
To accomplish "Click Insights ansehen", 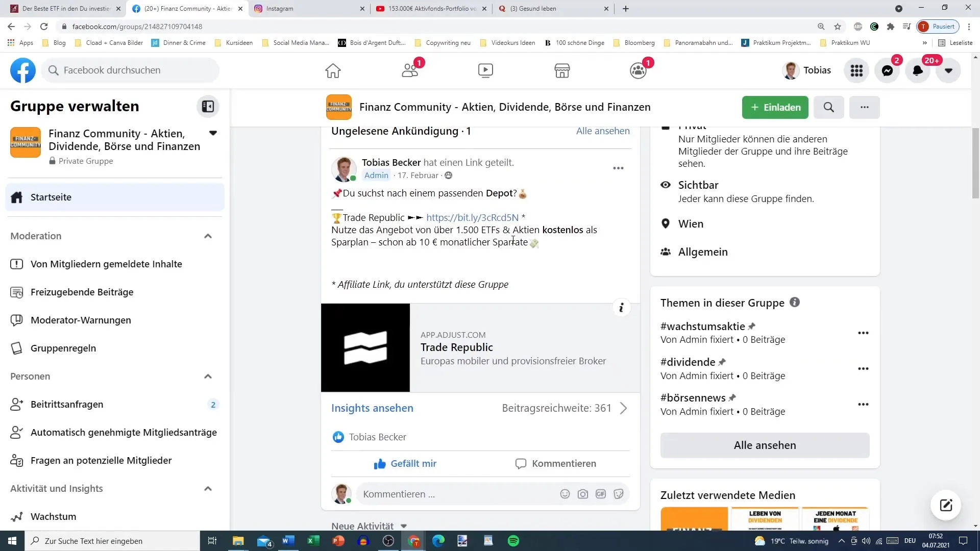I will click(x=372, y=408).
